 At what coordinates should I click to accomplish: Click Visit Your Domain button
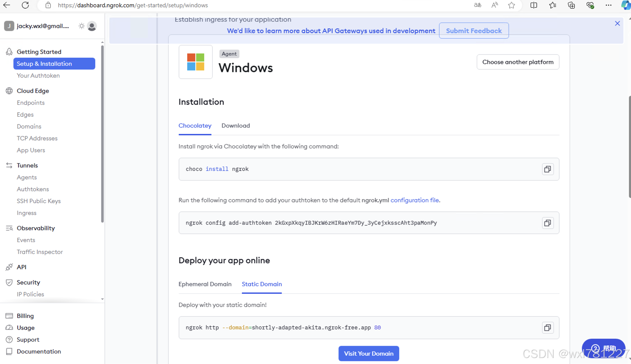tap(369, 353)
